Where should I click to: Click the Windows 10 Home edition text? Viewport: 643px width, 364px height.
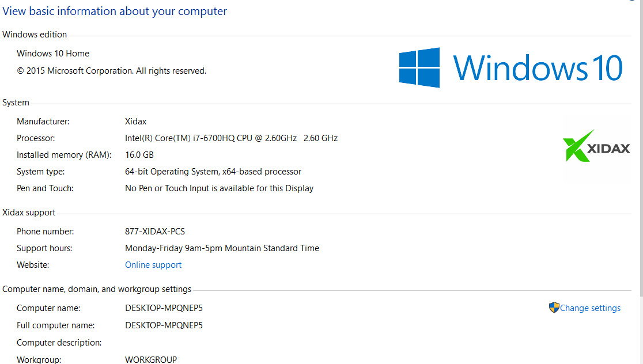[x=53, y=54]
